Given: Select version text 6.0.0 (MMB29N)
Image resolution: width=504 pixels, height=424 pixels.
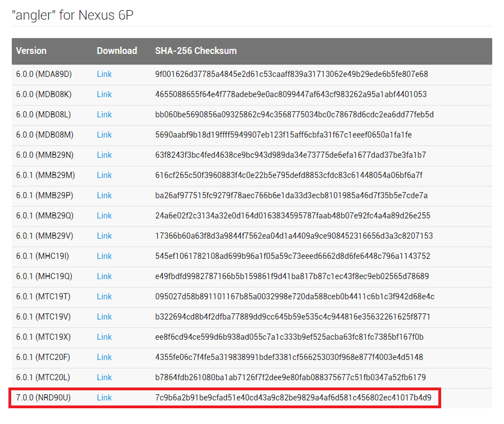Looking at the screenshot, I should tap(45, 155).
